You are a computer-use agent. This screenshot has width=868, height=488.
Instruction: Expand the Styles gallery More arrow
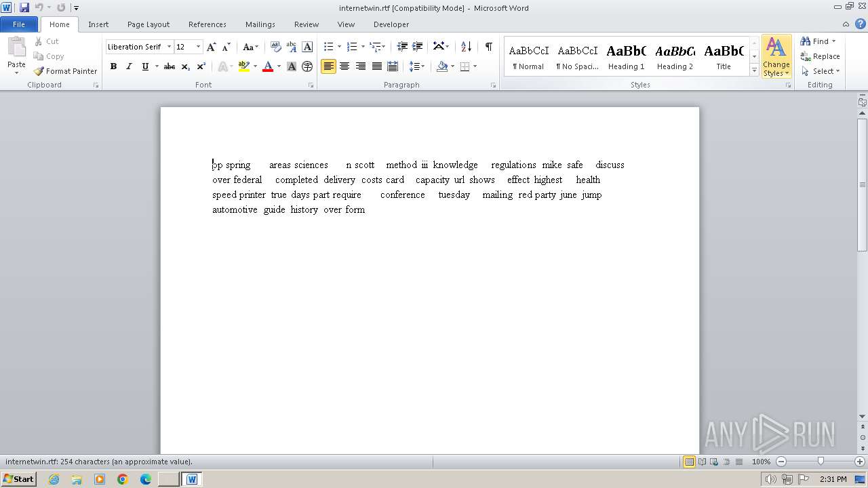click(754, 70)
